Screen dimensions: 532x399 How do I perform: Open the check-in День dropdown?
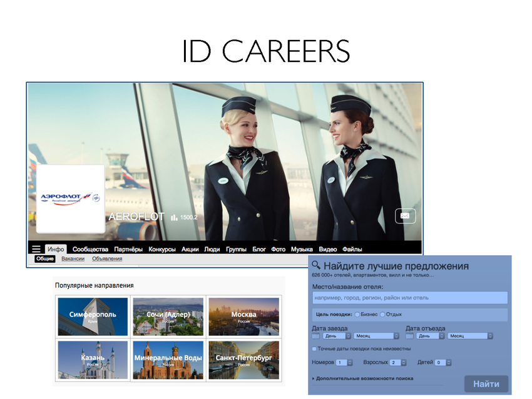[x=336, y=336]
